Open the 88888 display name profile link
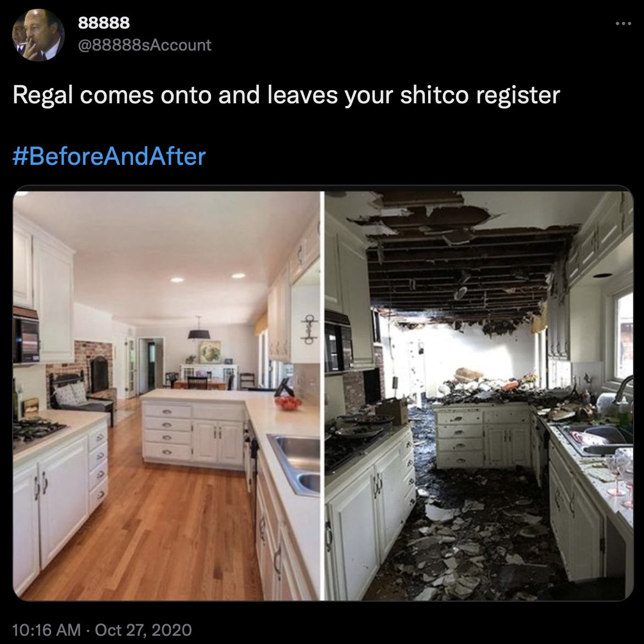 tap(104, 23)
